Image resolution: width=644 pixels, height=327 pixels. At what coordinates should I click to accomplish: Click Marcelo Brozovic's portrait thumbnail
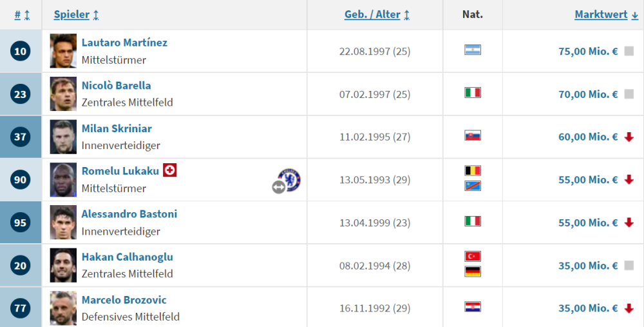(63, 308)
